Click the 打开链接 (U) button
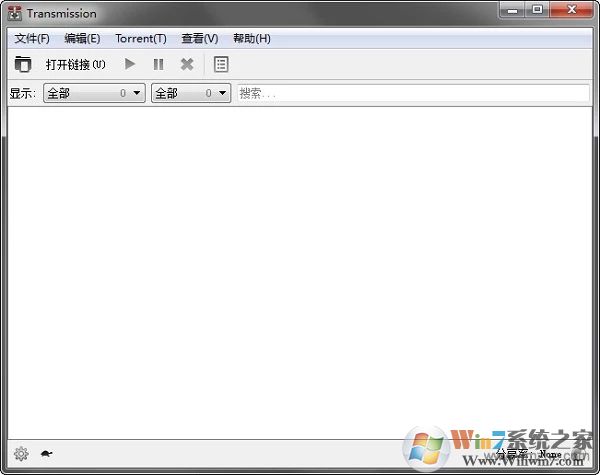600x475 pixels. pos(75,64)
